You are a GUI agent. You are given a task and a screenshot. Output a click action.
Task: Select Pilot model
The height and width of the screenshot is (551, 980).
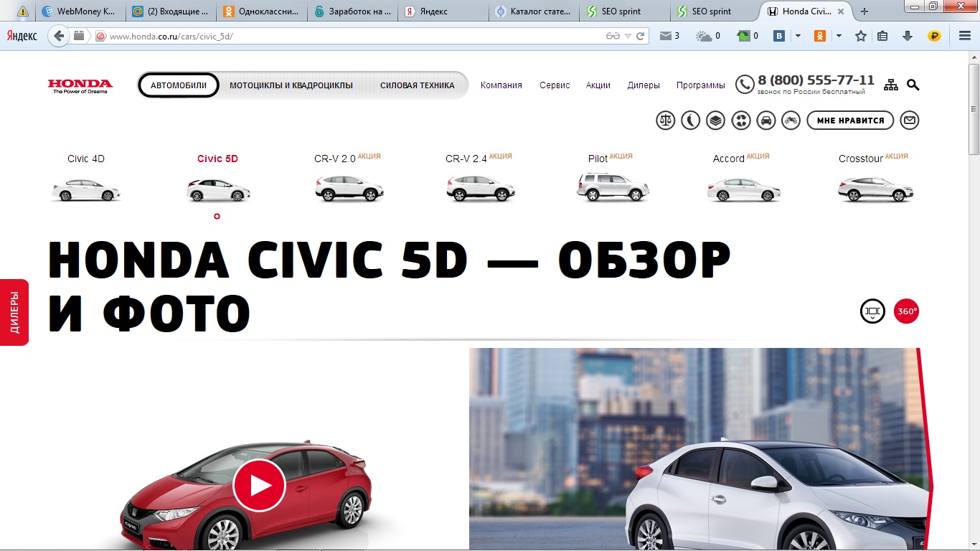point(612,179)
